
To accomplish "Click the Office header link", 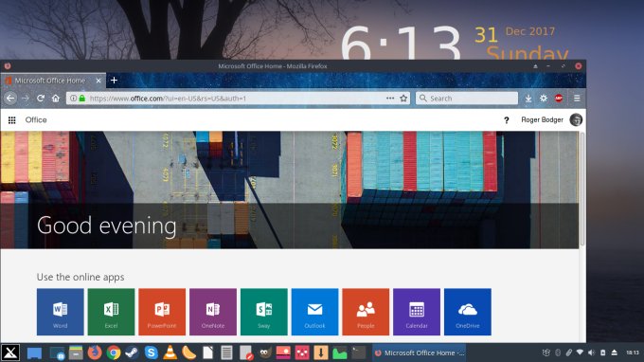I will (x=36, y=120).
